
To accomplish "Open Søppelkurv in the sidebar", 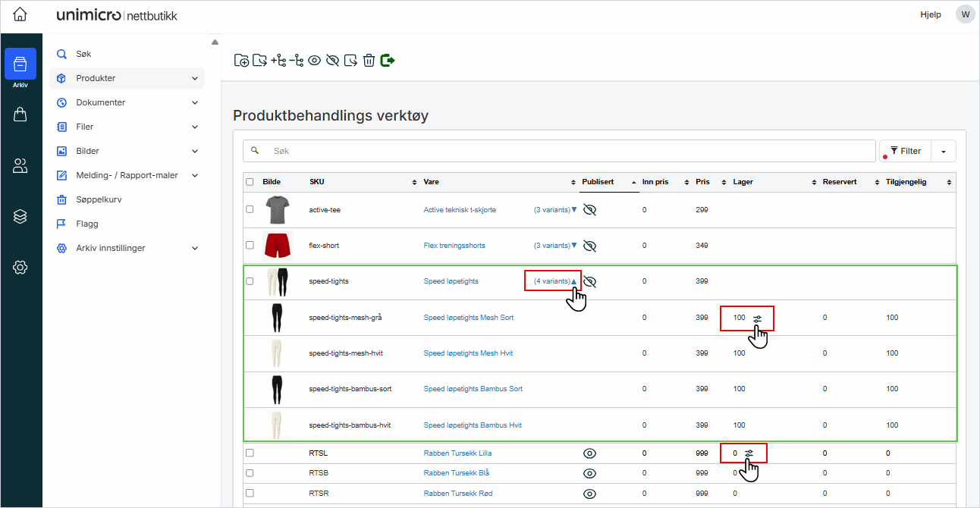I will (99, 199).
